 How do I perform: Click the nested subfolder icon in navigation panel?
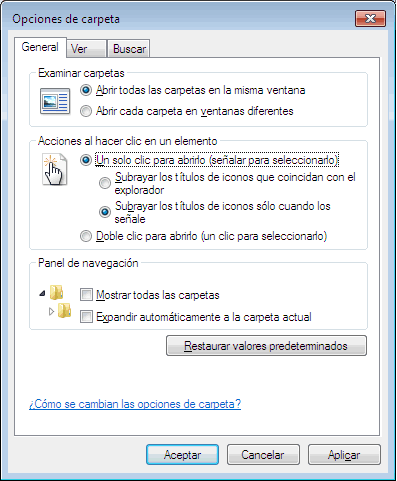point(64,310)
